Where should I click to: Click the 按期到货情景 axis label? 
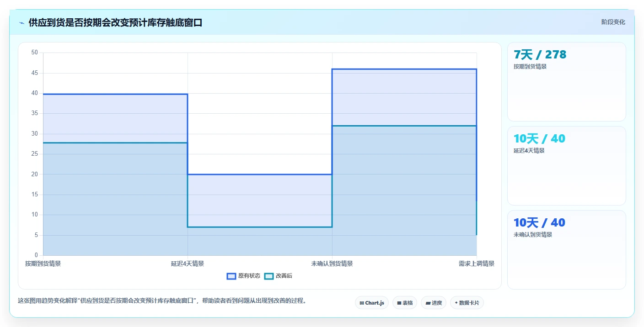pos(43,264)
